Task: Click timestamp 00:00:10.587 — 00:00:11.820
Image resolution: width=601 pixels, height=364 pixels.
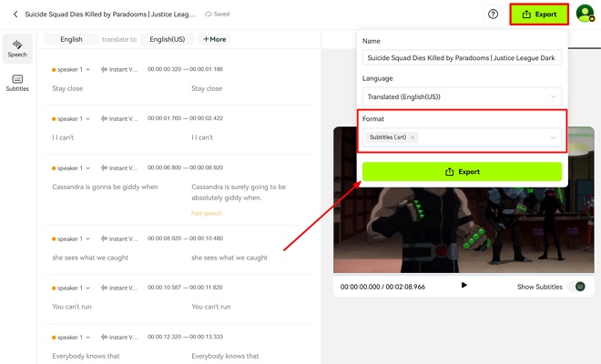Action: [x=185, y=288]
